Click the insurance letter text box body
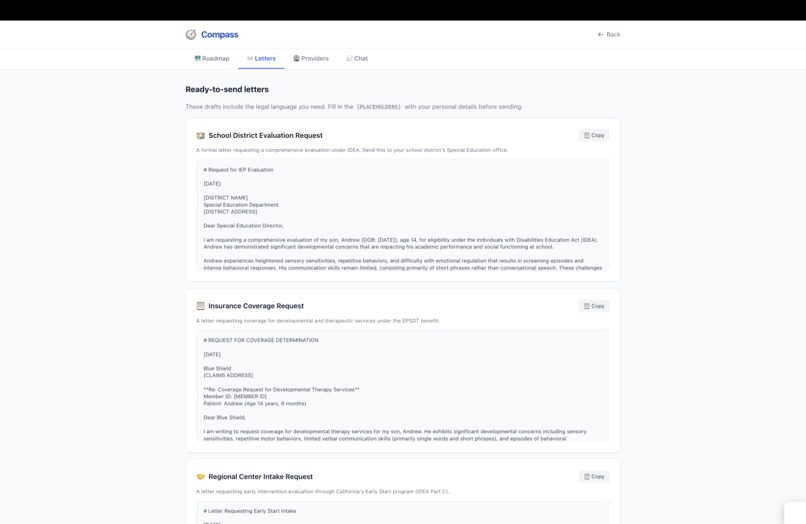The height and width of the screenshot is (524, 806). [403, 386]
